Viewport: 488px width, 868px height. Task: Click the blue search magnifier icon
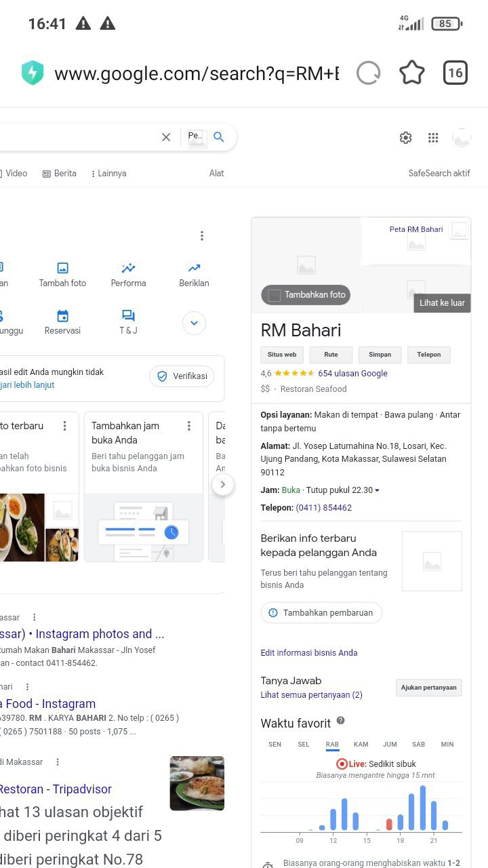pyautogui.click(x=219, y=137)
